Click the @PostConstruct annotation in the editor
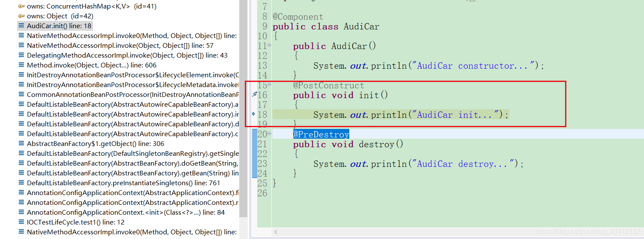This screenshot has width=644, height=239. point(328,85)
